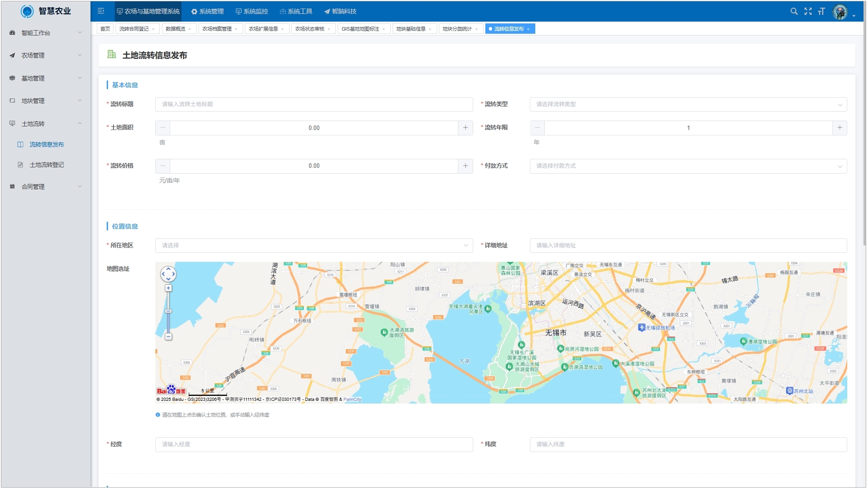Click the map pan compass control
Image resolution: width=868 pixels, height=489 pixels.
(x=168, y=274)
